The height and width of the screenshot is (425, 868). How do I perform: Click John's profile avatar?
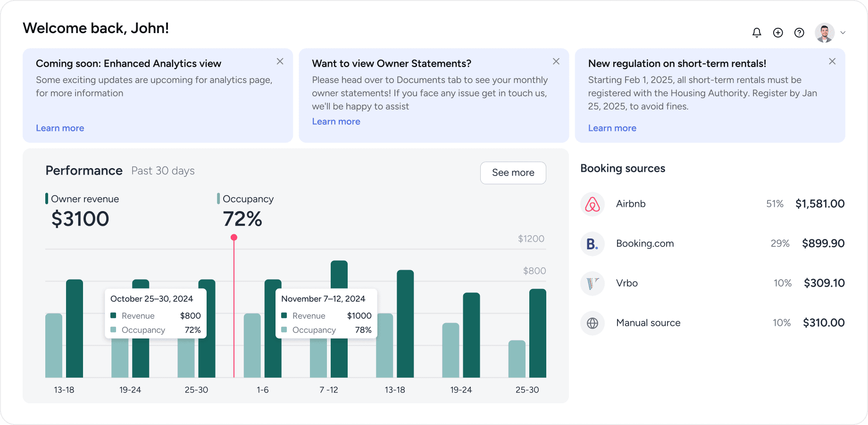824,33
